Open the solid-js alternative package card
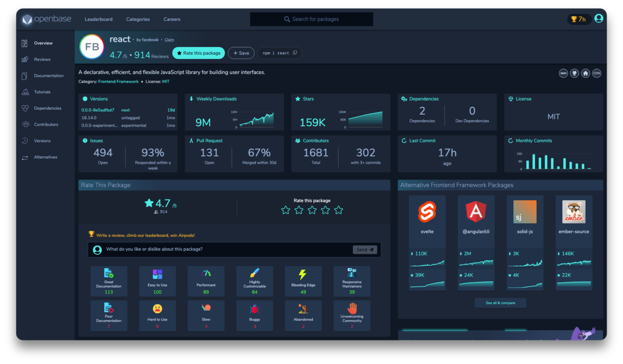This screenshot has height=364, width=623. 525,243
